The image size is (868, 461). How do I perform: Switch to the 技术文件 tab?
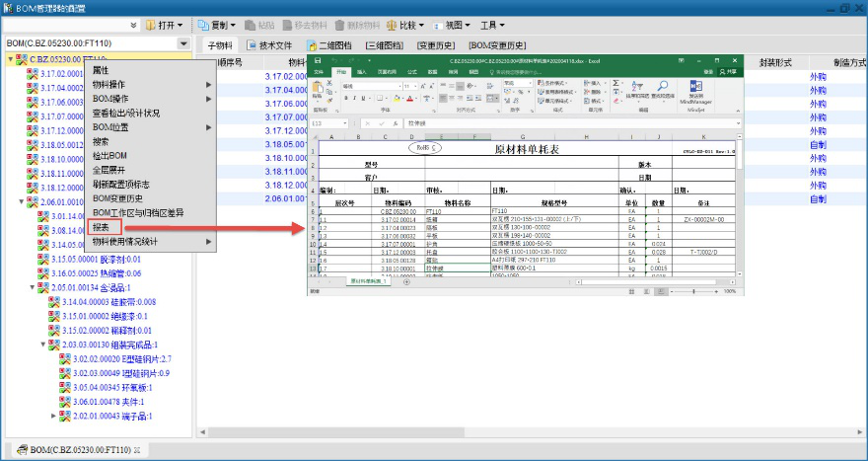pos(267,45)
